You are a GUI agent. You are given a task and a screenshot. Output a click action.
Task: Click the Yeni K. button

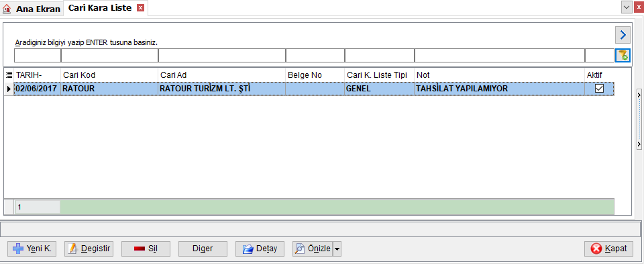(x=32, y=249)
